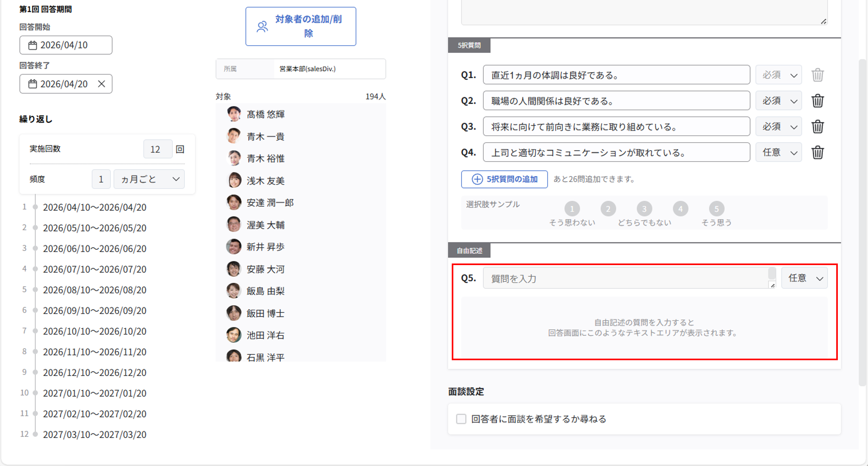
Task: Click avatar of 髙橋 悠輝
Action: click(234, 114)
